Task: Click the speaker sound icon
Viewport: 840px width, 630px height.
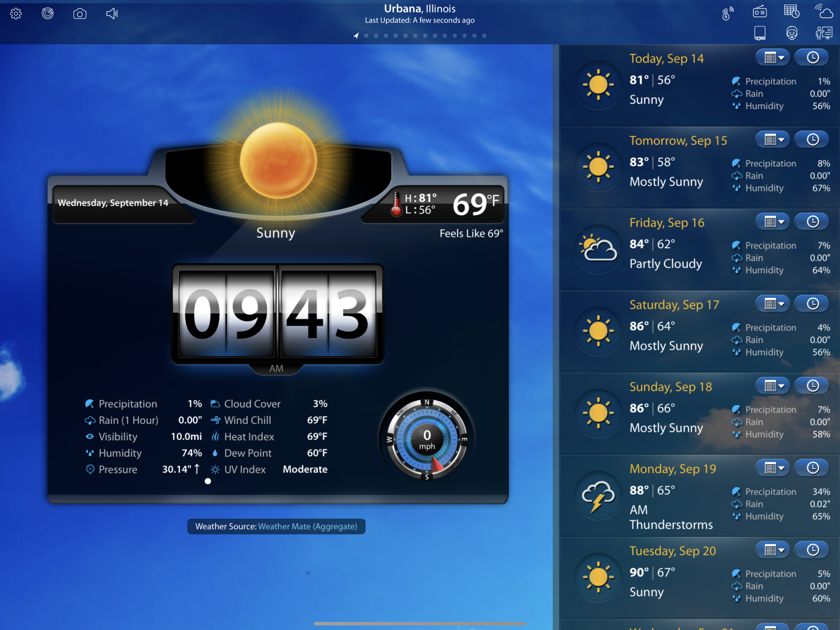Action: (112, 14)
